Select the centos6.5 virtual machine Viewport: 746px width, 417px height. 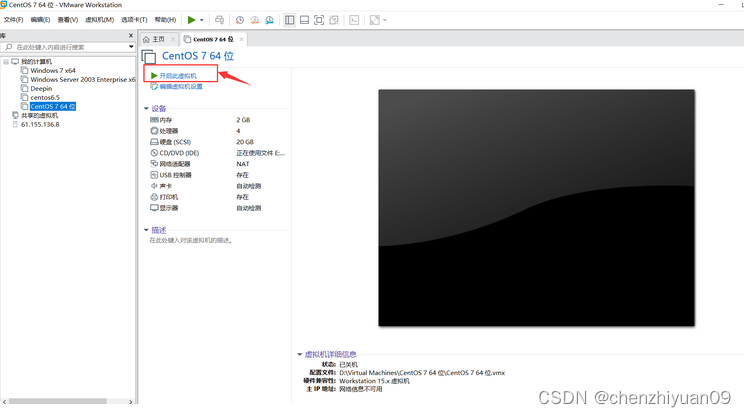(x=45, y=98)
